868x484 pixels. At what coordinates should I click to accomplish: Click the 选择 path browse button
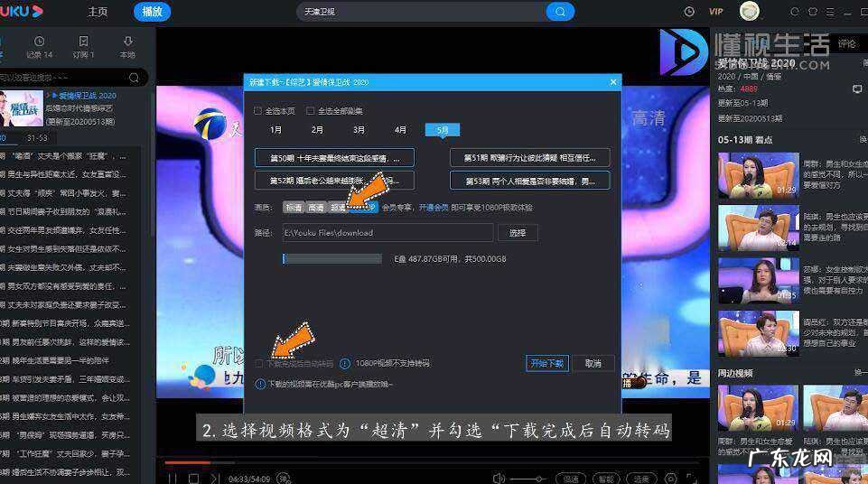(x=518, y=233)
